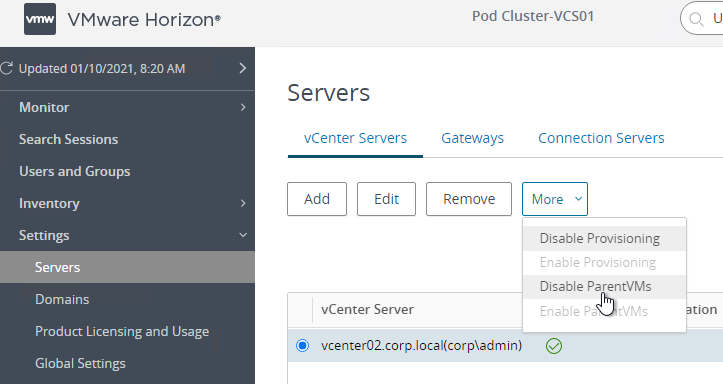The height and width of the screenshot is (384, 723).
Task: Open the Connection Servers tab
Action: [601, 138]
